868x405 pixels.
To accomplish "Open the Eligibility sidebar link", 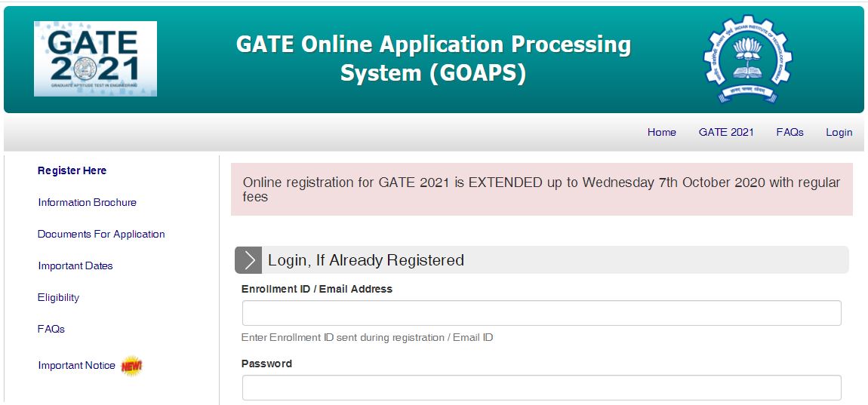I will pyautogui.click(x=58, y=297).
